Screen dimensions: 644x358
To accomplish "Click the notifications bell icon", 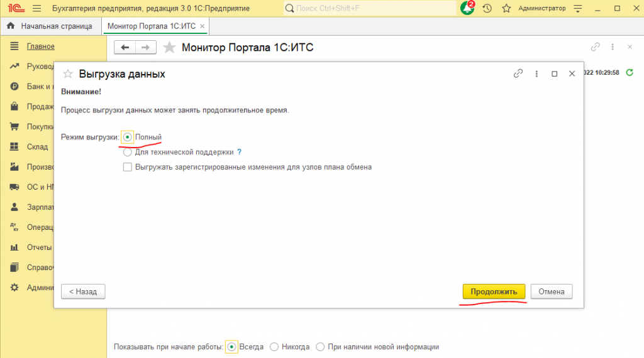I will coord(467,9).
